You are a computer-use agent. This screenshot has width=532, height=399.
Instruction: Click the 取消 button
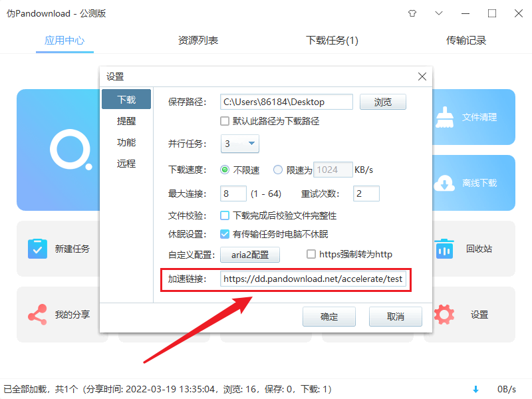coord(396,317)
